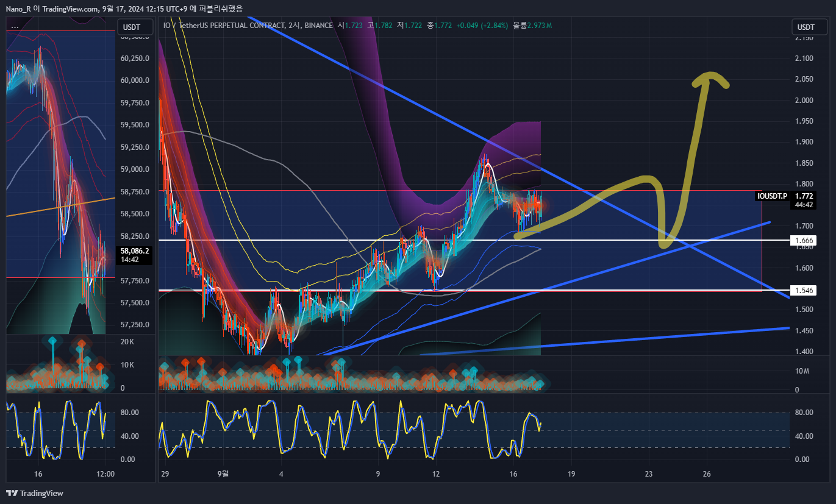Click the 20K volume scale label on left chart

(x=127, y=342)
